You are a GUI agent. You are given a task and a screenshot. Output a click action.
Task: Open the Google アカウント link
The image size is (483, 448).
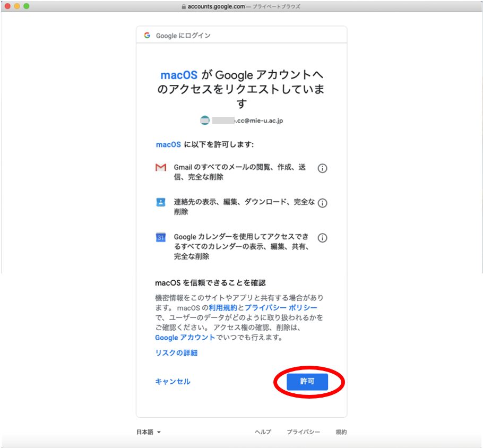[x=185, y=338]
